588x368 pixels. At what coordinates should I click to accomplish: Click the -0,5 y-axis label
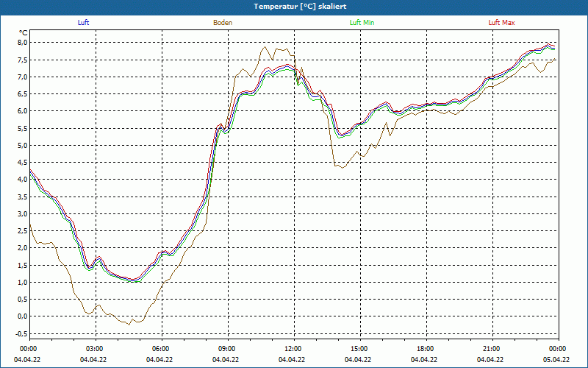[x=22, y=333]
